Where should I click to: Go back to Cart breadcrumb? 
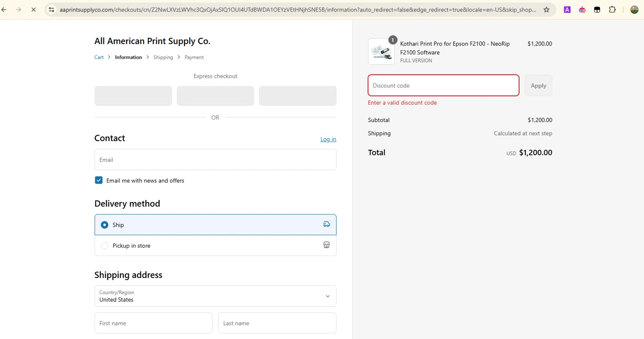99,57
